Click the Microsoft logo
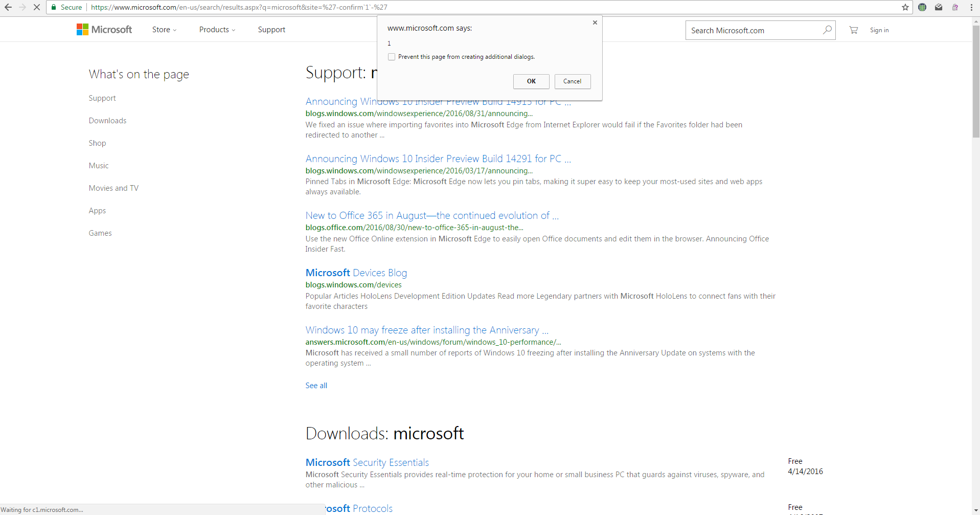Viewport: 980px width, 515px height. click(104, 30)
